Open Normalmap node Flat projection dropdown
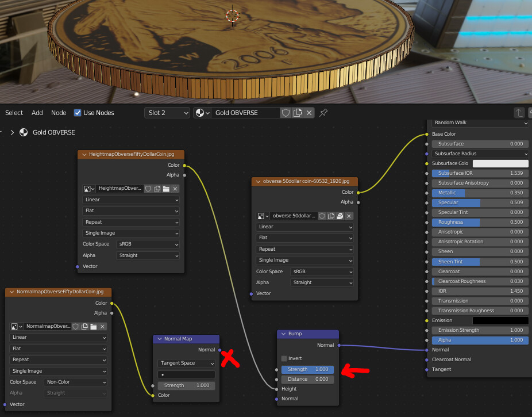Screen dimensions: 532x417 coord(59,349)
